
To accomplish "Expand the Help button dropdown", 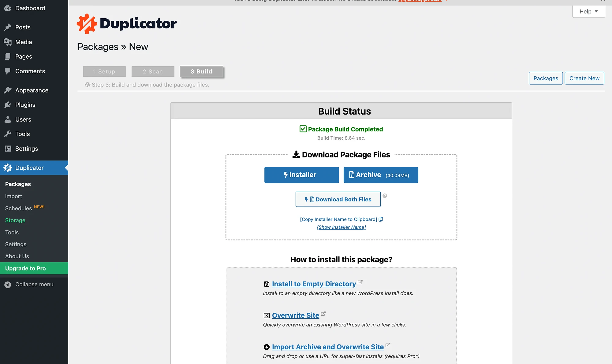I will (588, 11).
